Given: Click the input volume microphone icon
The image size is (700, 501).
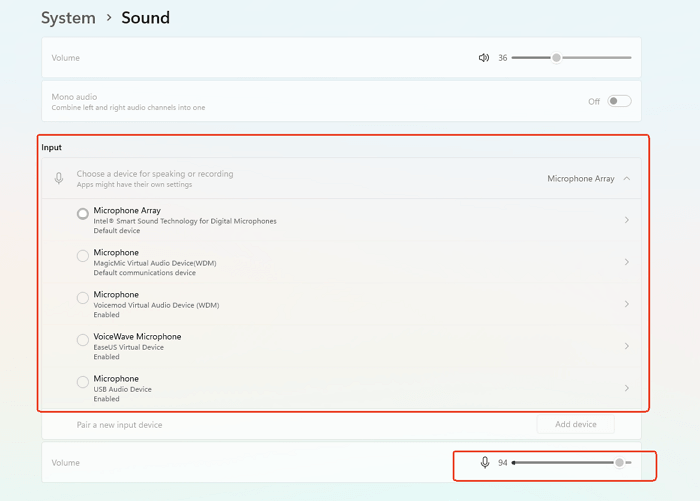Looking at the screenshot, I should tap(485, 463).
